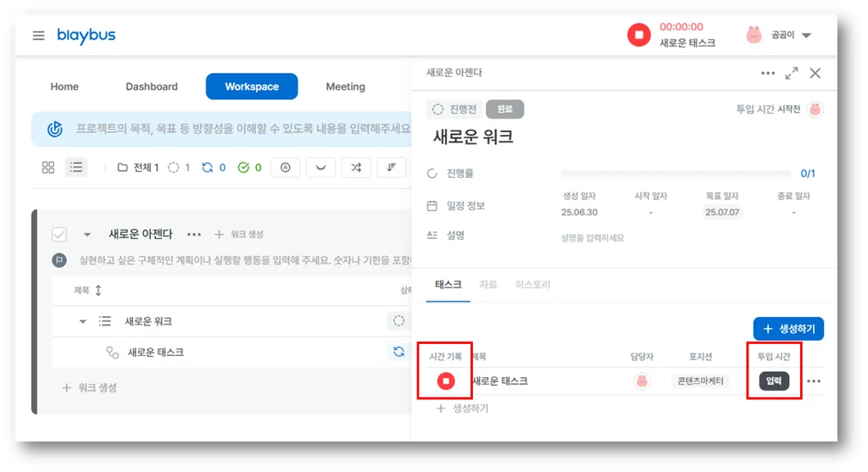Toggle the 완료 status button
This screenshot has width=868, height=472.
tap(504, 109)
